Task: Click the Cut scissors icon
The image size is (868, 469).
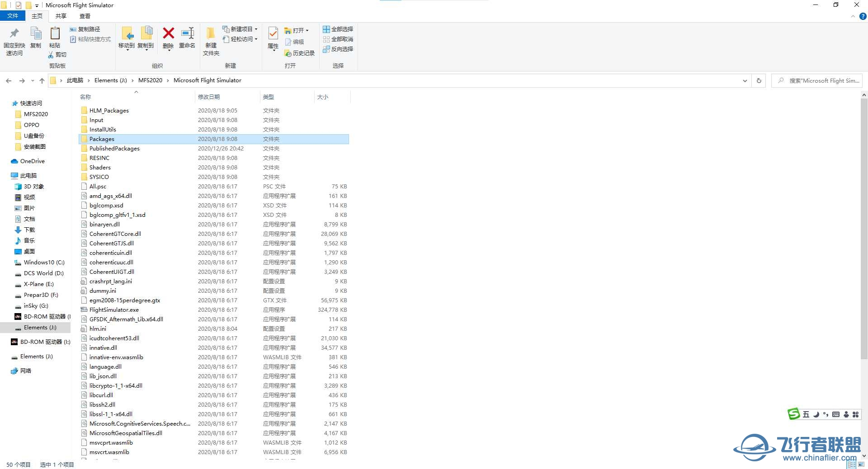Action: tap(51, 55)
